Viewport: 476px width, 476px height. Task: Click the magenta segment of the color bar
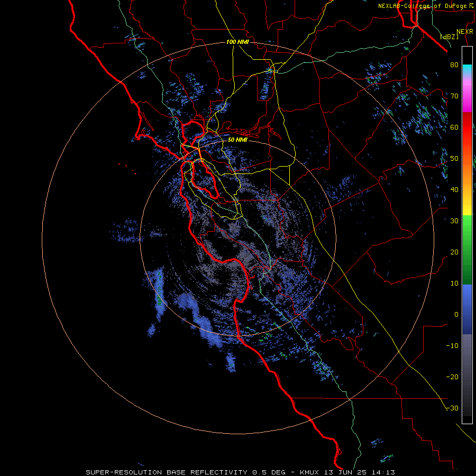pyautogui.click(x=467, y=97)
